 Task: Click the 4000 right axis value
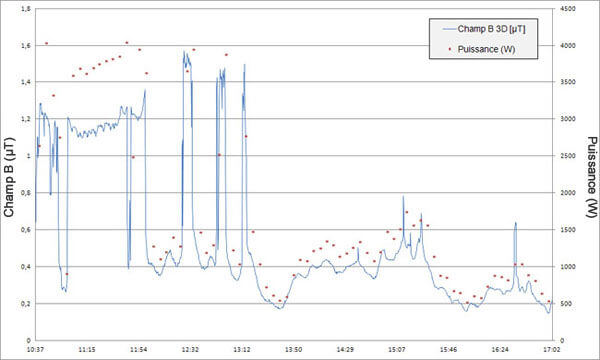point(568,45)
